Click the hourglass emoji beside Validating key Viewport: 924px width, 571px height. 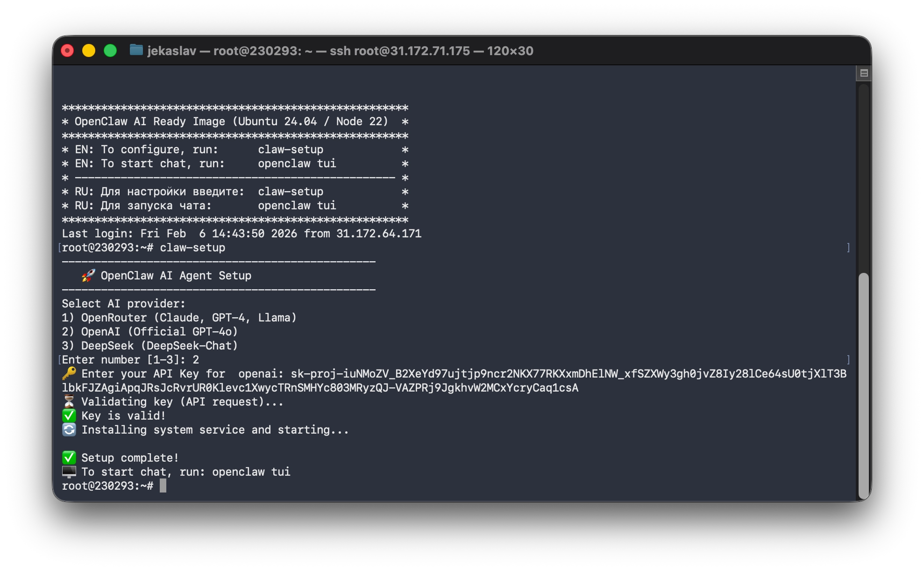pos(69,401)
